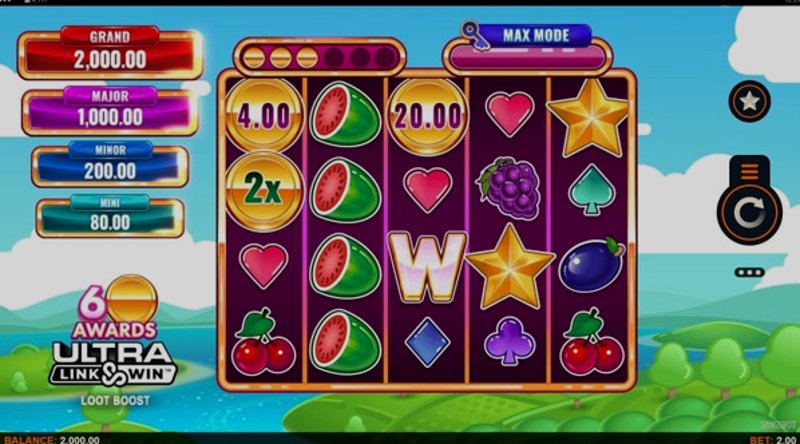
Task: Select the 4.00 gold coin symbol
Action: (x=264, y=115)
